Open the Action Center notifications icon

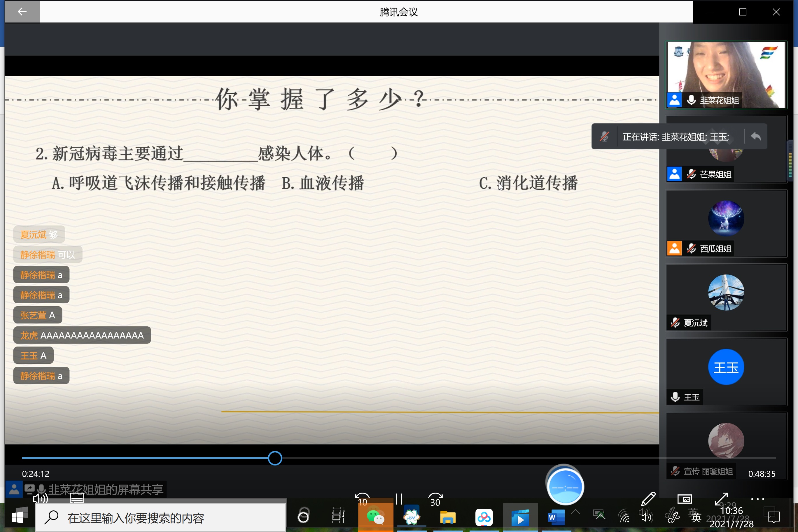tap(773, 517)
